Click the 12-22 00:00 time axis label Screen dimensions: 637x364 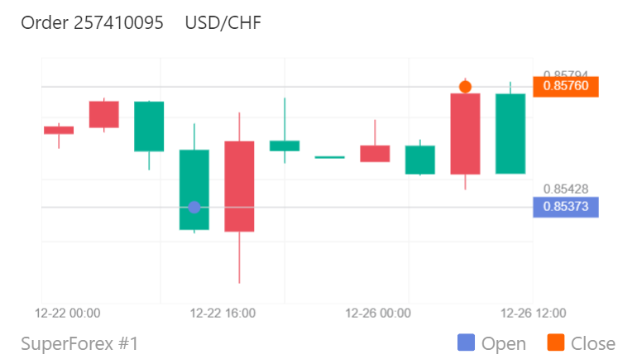point(68,314)
